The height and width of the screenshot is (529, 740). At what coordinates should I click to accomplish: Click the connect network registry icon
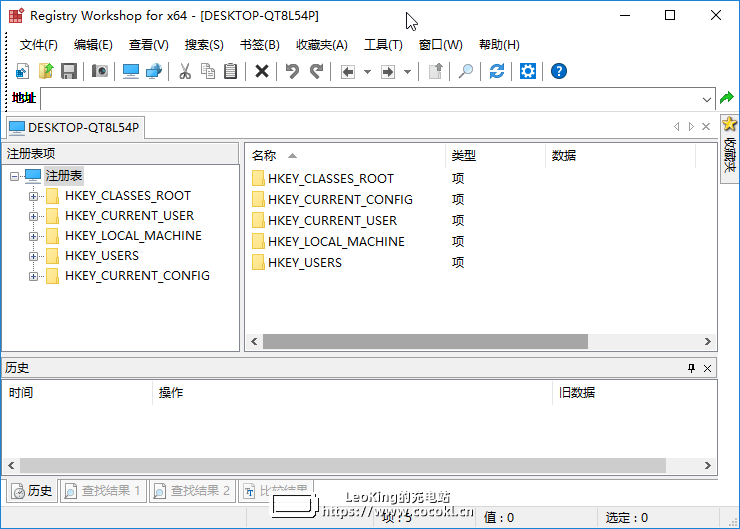point(154,71)
